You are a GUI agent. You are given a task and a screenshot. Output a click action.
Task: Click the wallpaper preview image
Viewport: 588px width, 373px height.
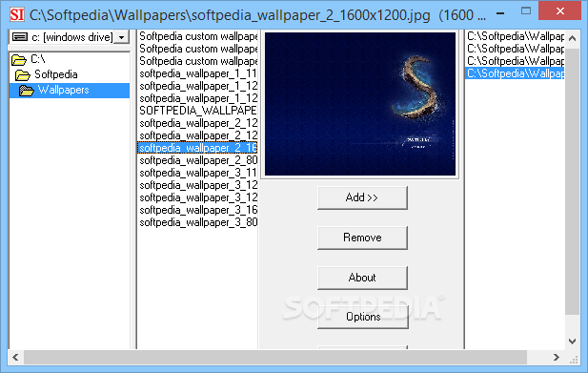click(360, 104)
